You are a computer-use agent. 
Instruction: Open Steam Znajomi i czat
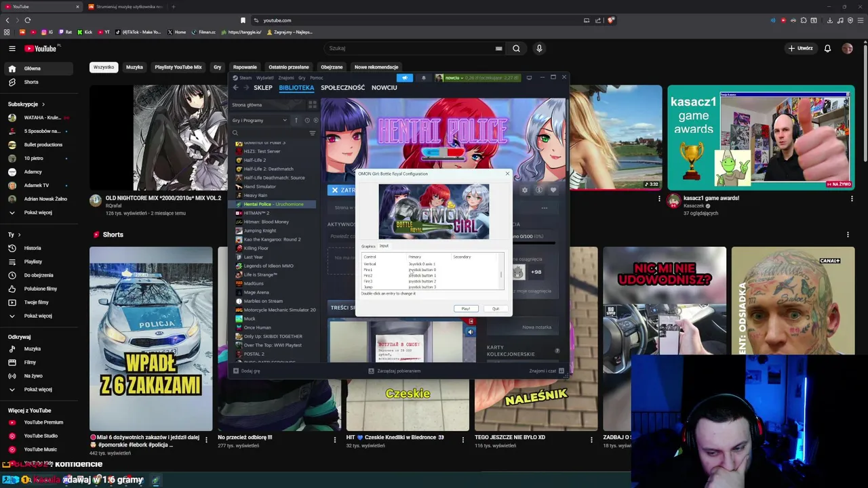547,371
